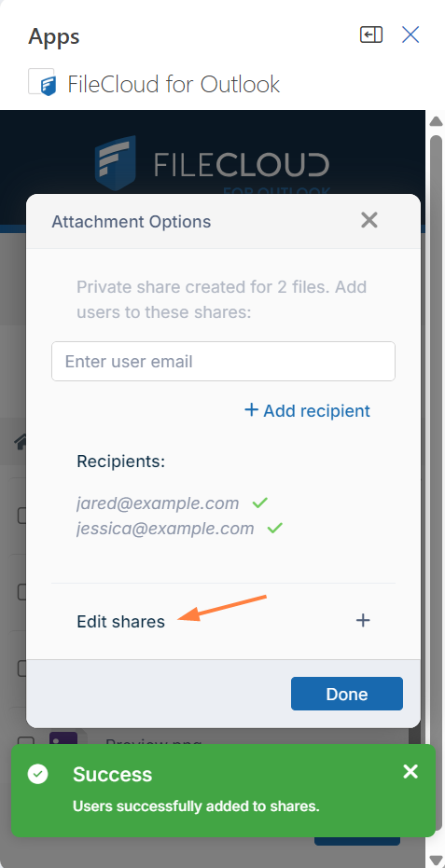Click the Done button
The height and width of the screenshot is (868, 445).
[347, 694]
